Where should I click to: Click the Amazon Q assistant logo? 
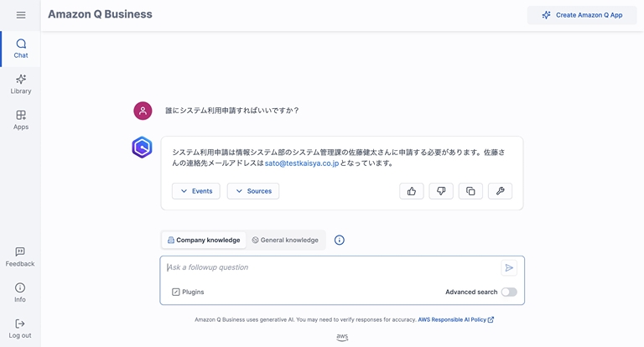pos(142,148)
